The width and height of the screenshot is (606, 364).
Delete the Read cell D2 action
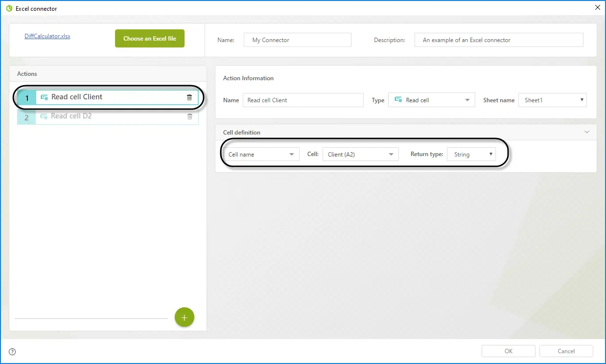pyautogui.click(x=190, y=116)
